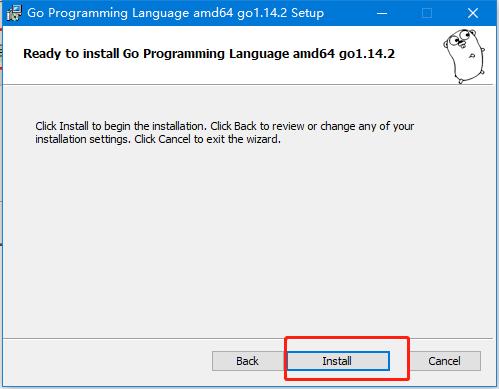
Task: Open the installer icon in title bar
Action: click(x=14, y=13)
